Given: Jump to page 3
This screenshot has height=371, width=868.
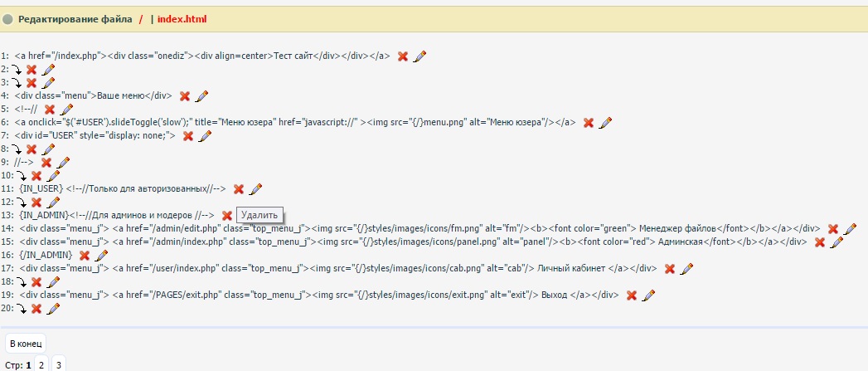Looking at the screenshot, I should [58, 364].
